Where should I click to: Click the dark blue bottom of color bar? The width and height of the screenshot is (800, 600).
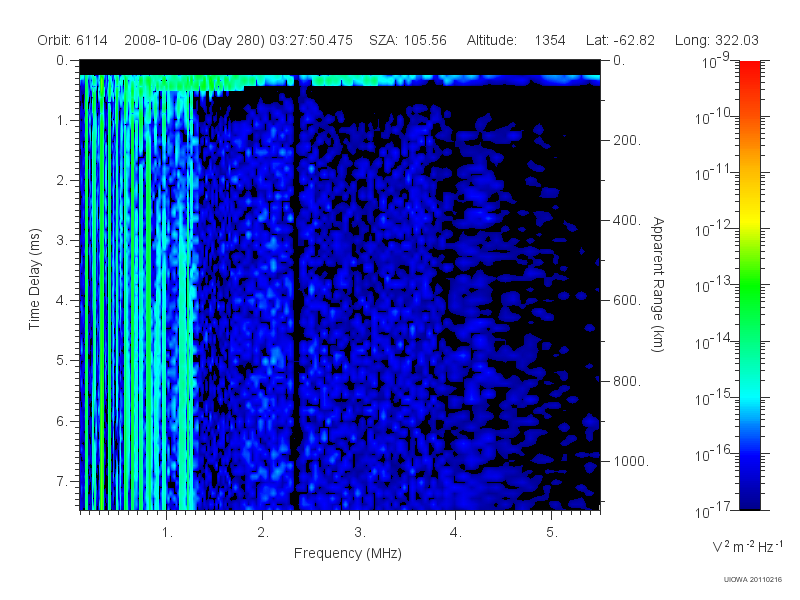[x=749, y=497]
